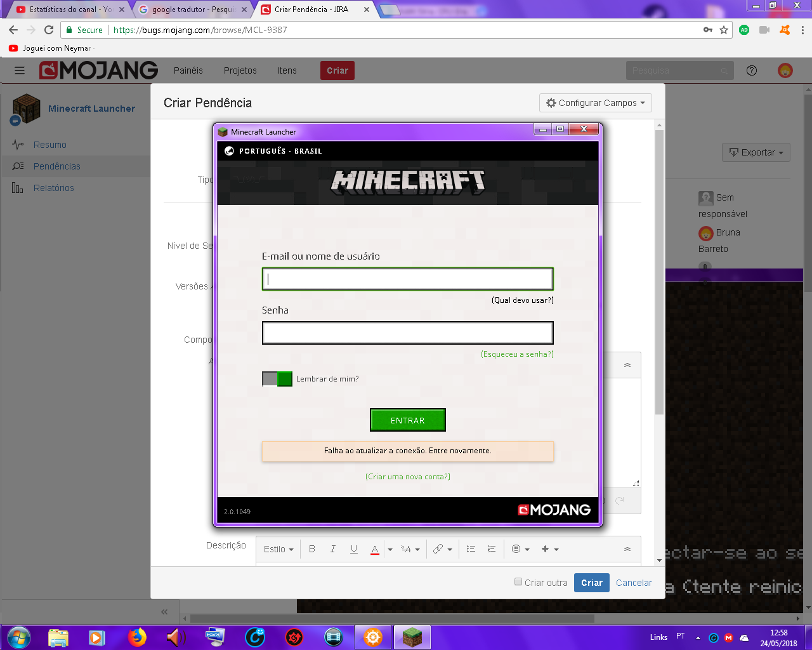Collapse the JIRA sidebar with the double chevron

[x=164, y=612]
